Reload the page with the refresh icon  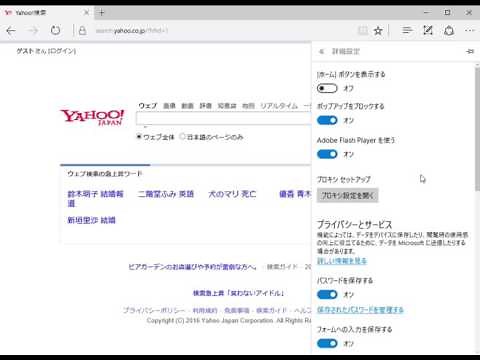click(x=55, y=31)
